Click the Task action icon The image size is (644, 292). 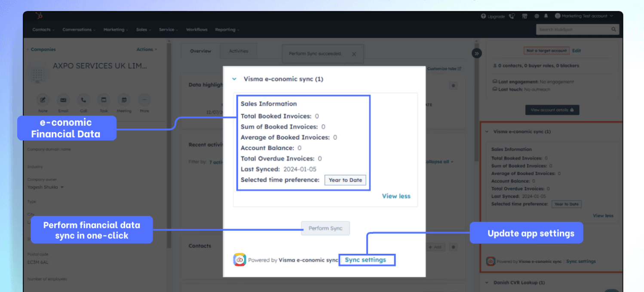click(104, 100)
